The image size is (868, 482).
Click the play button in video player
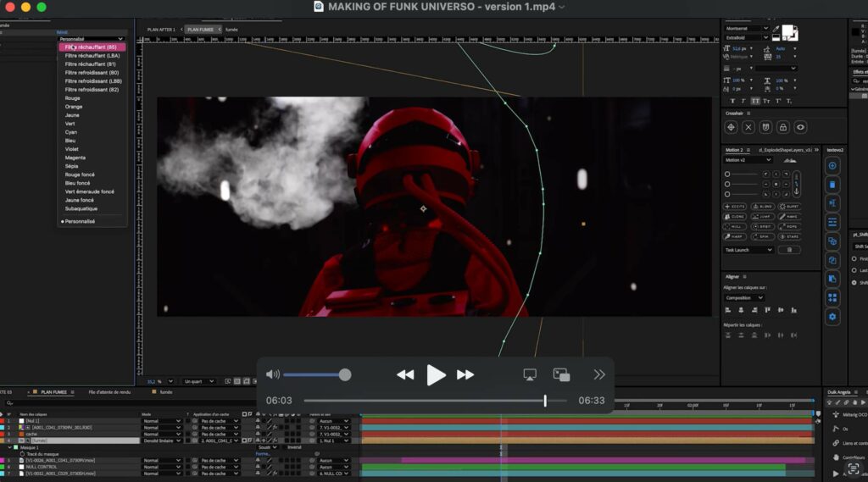pos(436,374)
